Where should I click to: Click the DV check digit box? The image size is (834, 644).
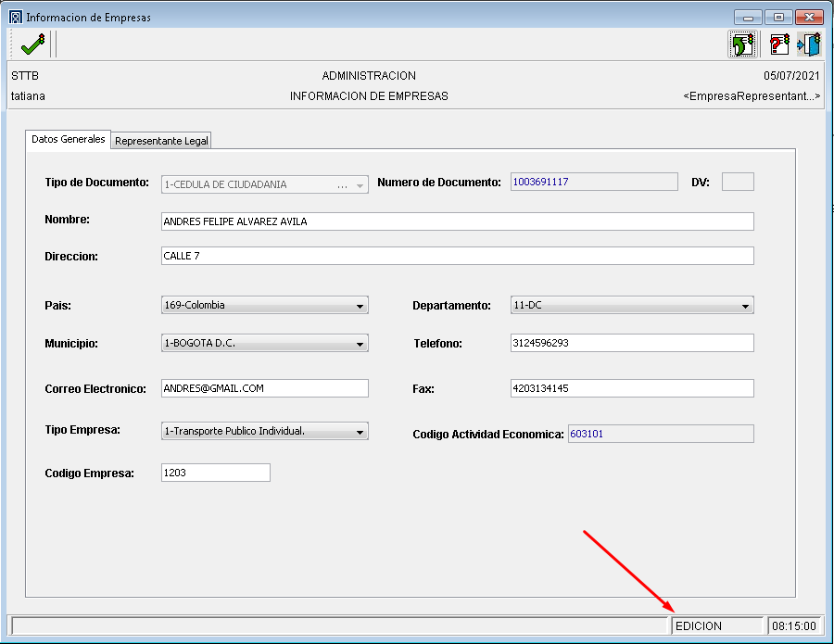(738, 183)
